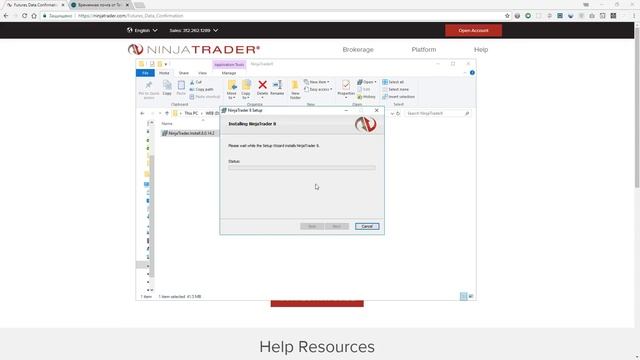Click Name column header in file list
Image resolution: width=640 pixels, height=360 pixels.
click(167, 124)
